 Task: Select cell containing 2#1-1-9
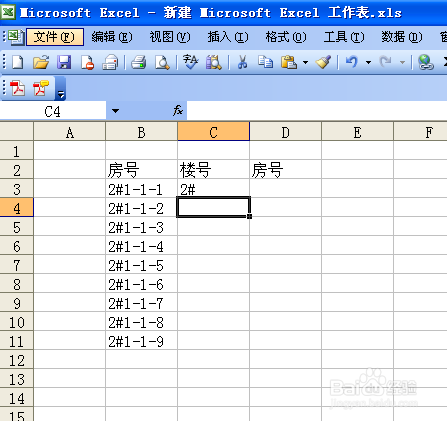point(141,341)
